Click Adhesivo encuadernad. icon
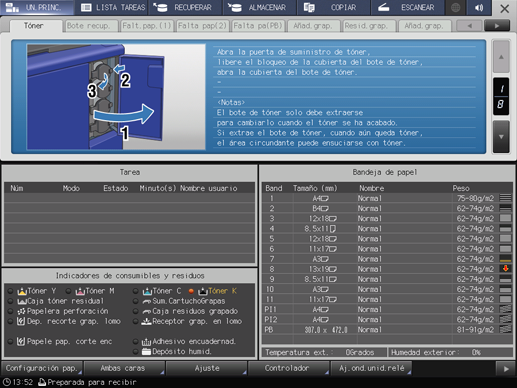Viewport: 517px width, 388px height. 147,341
